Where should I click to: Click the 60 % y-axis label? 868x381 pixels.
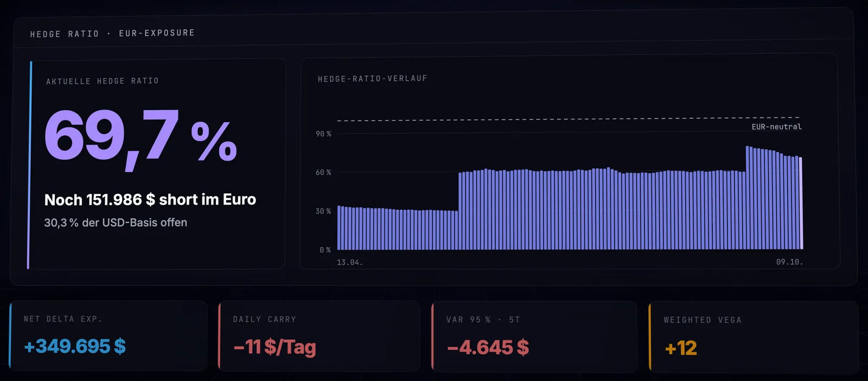[x=323, y=172]
